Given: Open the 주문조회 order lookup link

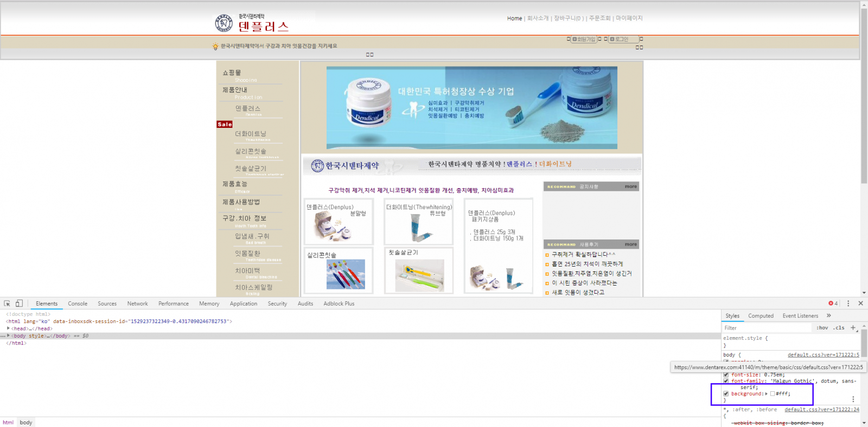Looking at the screenshot, I should 599,18.
